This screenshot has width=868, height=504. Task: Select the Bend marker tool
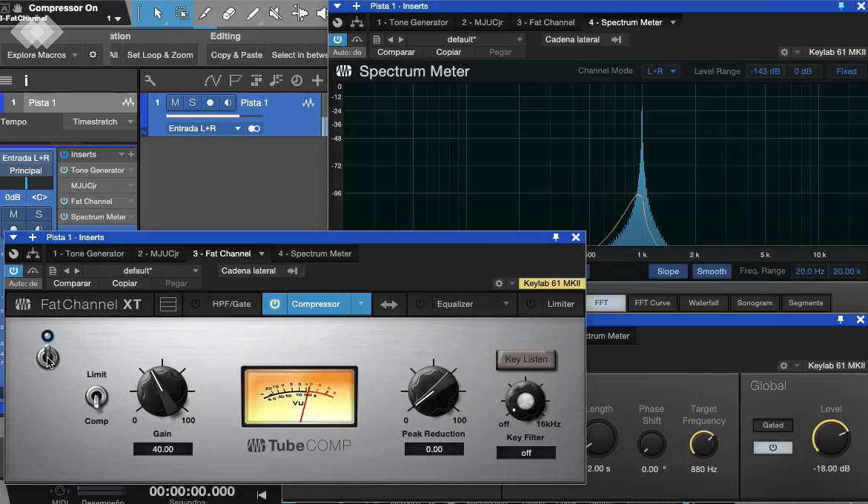tap(299, 13)
